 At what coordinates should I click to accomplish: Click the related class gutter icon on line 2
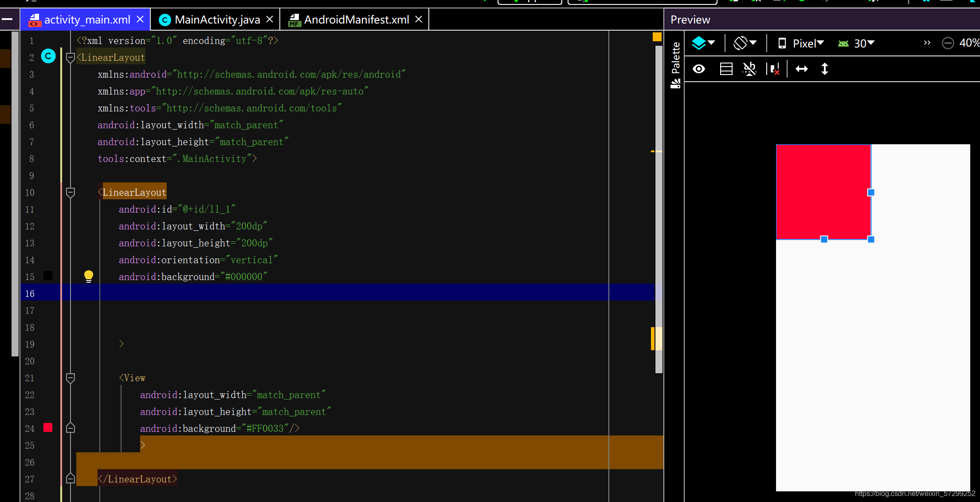pyautogui.click(x=48, y=56)
